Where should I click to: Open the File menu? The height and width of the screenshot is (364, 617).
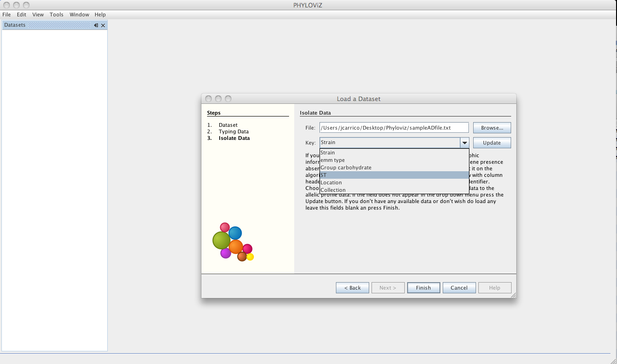pyautogui.click(x=7, y=15)
